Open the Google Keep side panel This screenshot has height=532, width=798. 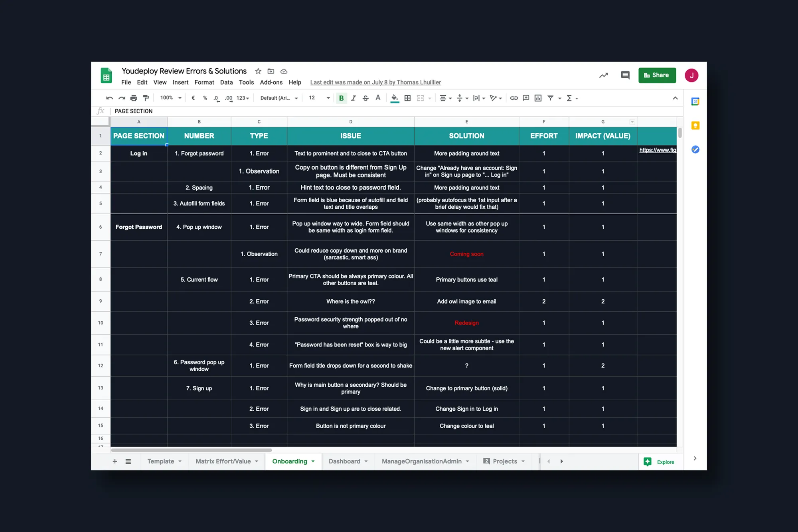(x=695, y=125)
